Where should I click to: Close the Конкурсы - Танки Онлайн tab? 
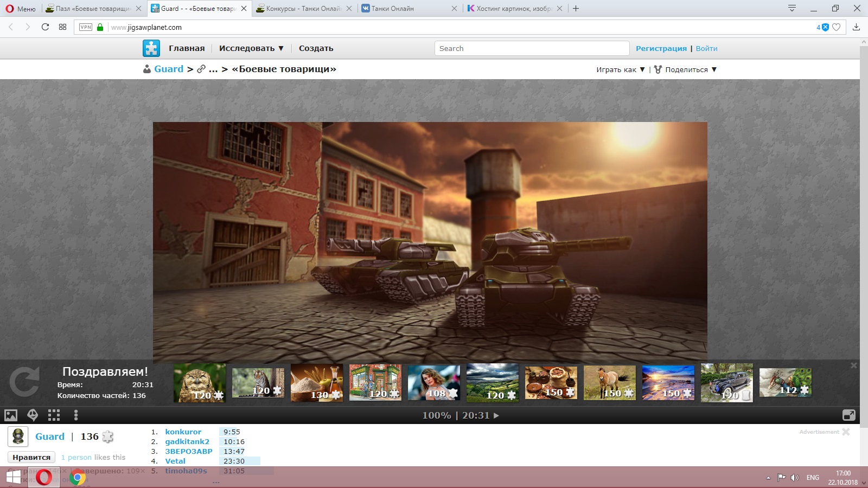349,9
